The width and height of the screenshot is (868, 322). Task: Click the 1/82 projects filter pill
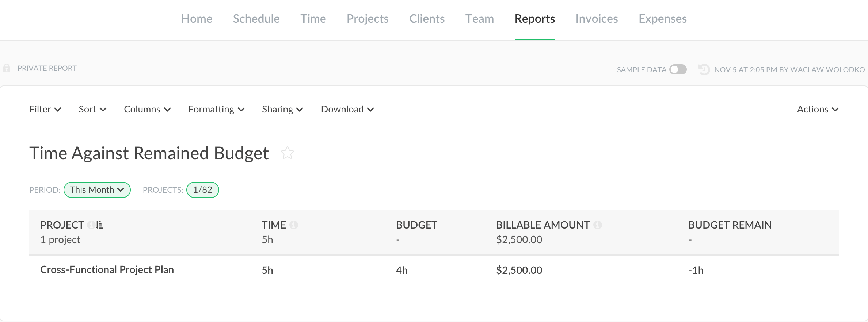coord(202,190)
